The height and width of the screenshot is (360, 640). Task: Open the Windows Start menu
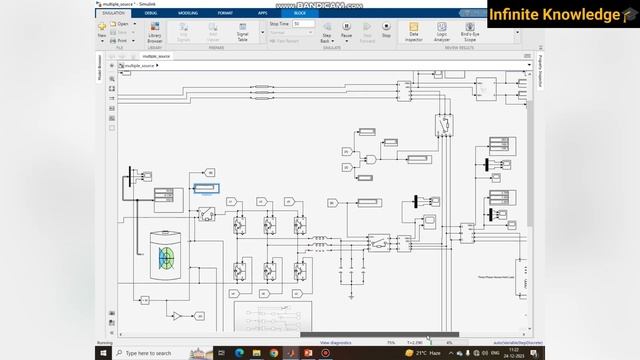pyautogui.click(x=103, y=353)
